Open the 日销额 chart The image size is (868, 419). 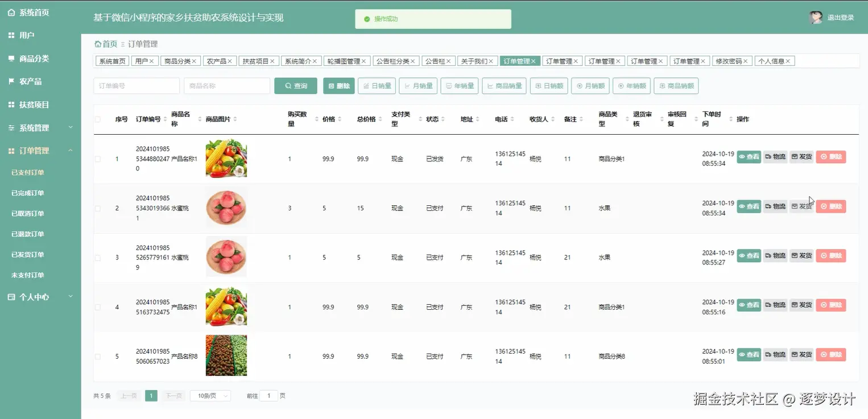[549, 86]
